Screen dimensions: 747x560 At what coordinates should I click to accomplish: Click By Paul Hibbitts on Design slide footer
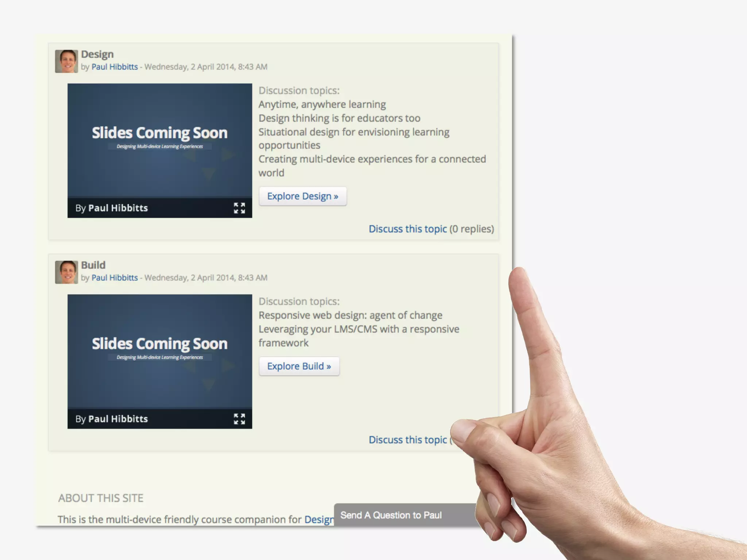(112, 208)
